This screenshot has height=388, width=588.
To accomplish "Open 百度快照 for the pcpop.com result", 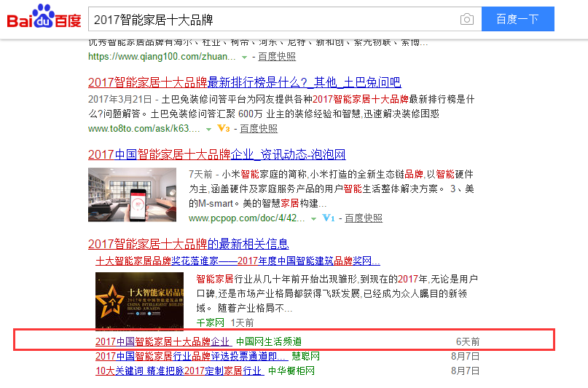I will 364,218.
